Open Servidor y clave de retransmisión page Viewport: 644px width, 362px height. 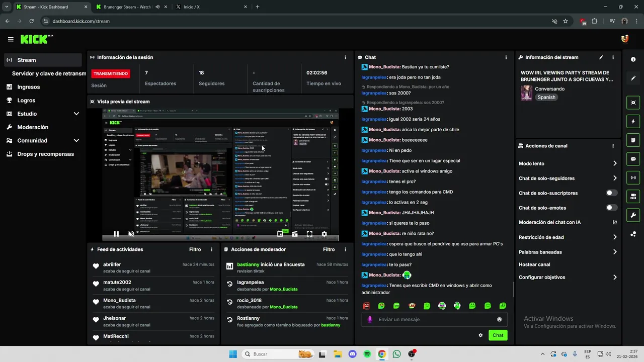pos(49,73)
